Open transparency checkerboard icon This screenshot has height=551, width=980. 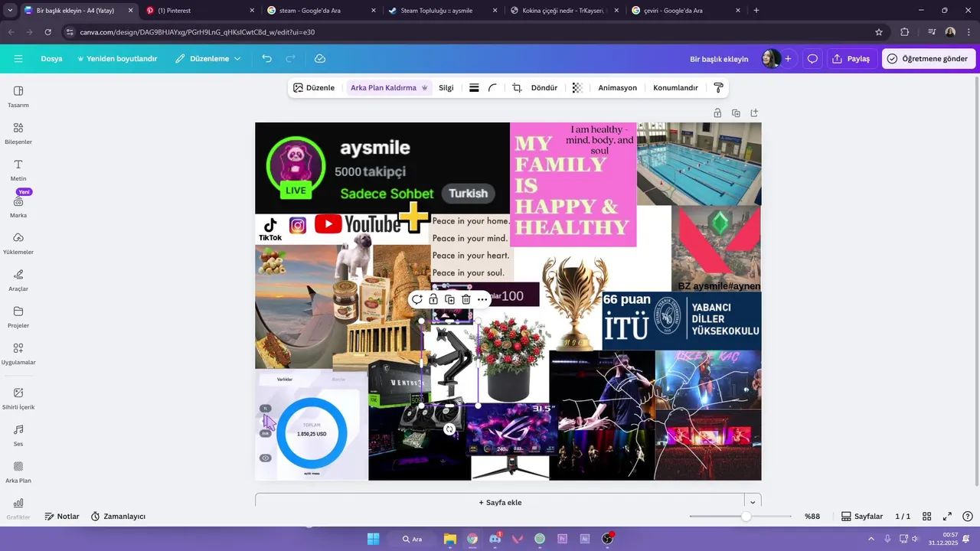(x=577, y=88)
